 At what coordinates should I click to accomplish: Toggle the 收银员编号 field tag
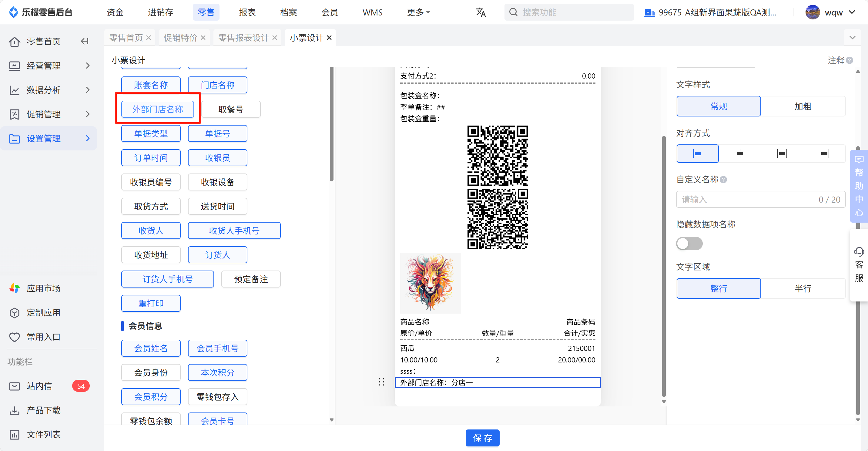151,182
